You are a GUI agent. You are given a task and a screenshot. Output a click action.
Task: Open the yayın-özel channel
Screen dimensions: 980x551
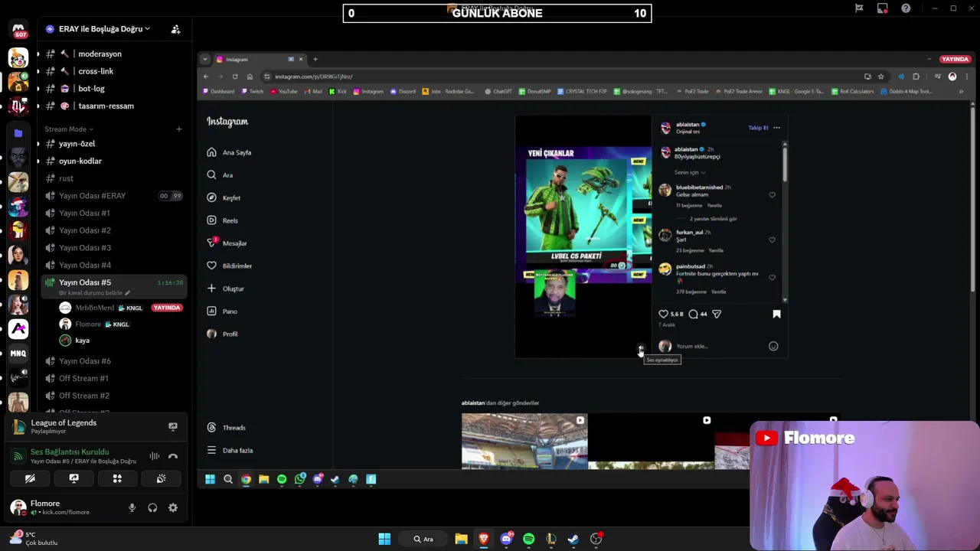(77, 144)
